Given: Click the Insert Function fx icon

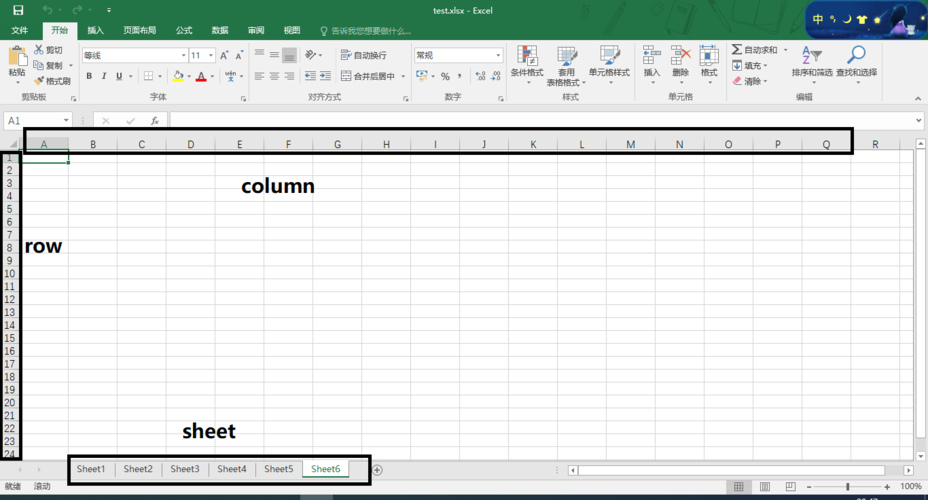Looking at the screenshot, I should 155,121.
